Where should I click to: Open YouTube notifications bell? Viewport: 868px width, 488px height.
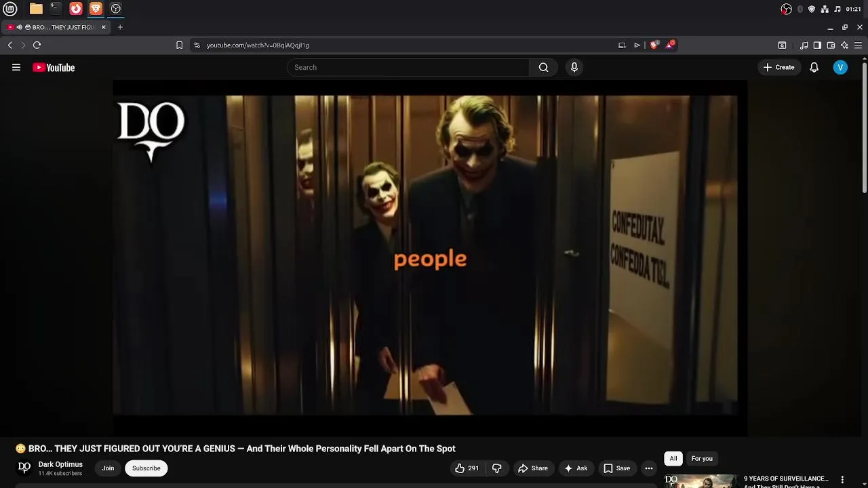click(x=814, y=67)
